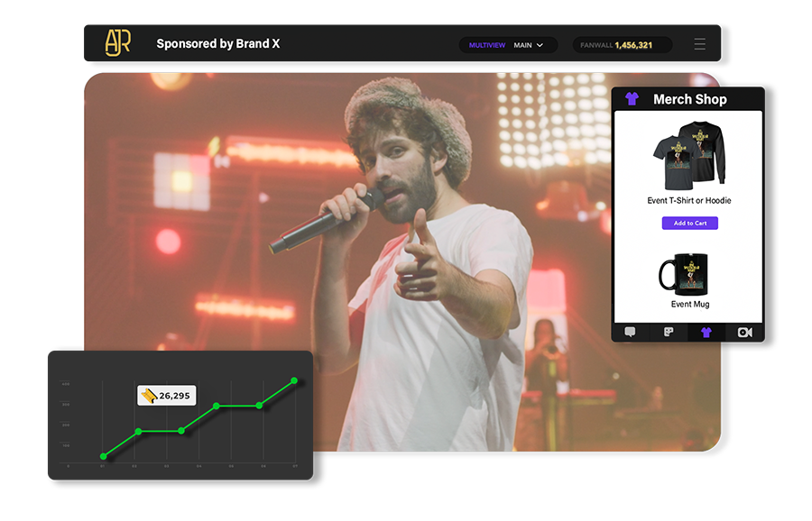Click the Event Mug label
Image resolution: width=812 pixels, height=521 pixels.
pos(689,305)
